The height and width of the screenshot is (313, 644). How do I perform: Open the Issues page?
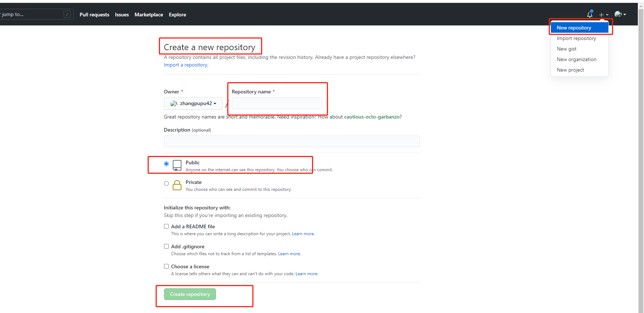122,15
